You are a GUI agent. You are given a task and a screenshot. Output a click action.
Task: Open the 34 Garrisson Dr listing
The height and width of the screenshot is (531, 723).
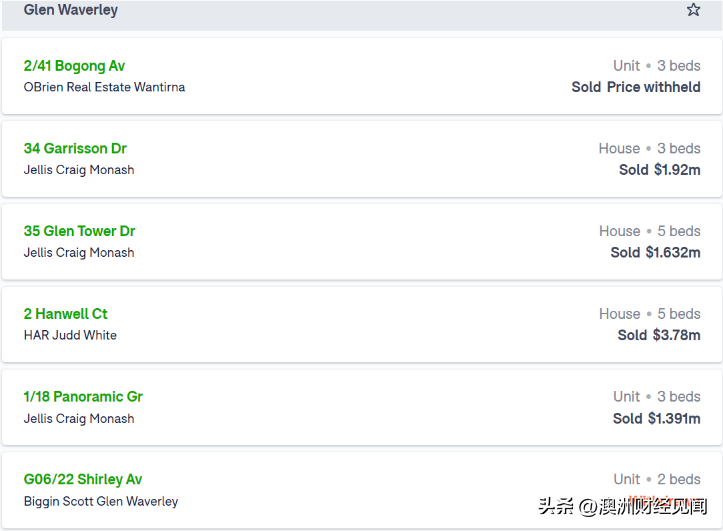click(x=75, y=148)
